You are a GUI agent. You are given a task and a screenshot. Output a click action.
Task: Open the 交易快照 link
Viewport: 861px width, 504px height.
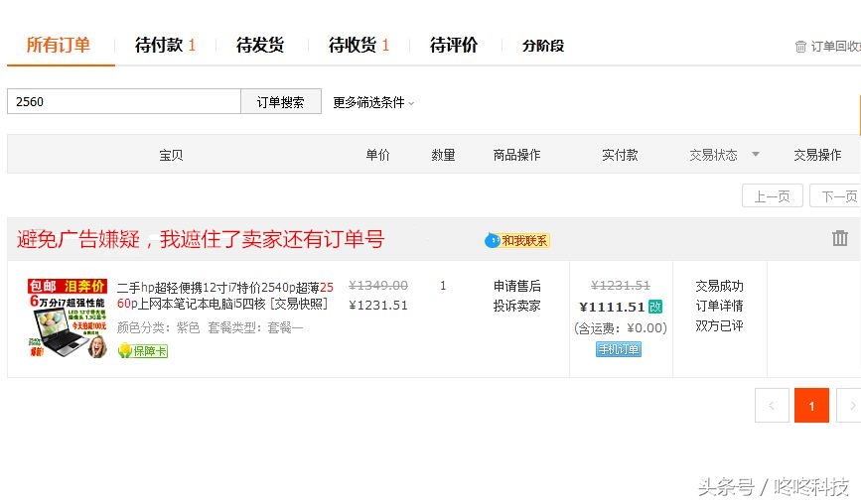click(299, 304)
